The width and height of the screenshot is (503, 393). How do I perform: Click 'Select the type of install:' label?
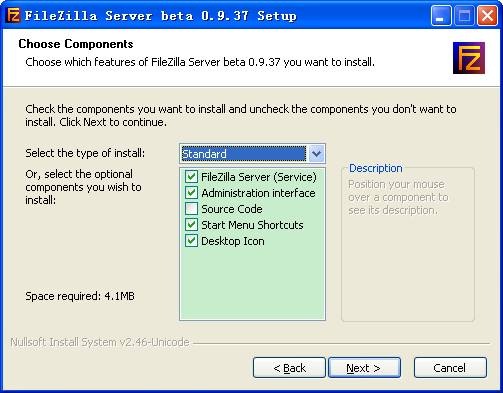pyautogui.click(x=85, y=153)
